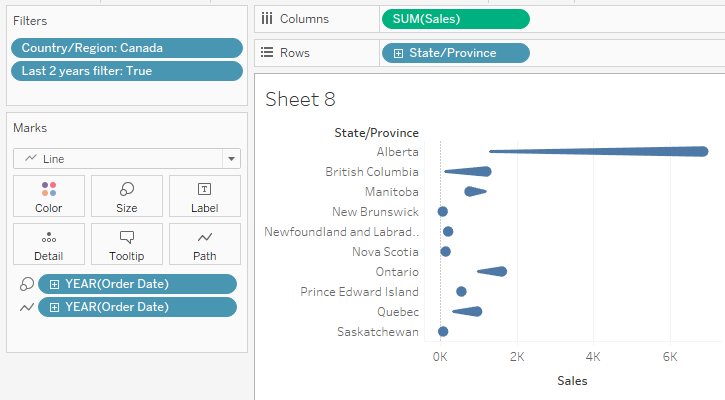Click size icon beside first YEAR(Order Date) pill

[26, 284]
